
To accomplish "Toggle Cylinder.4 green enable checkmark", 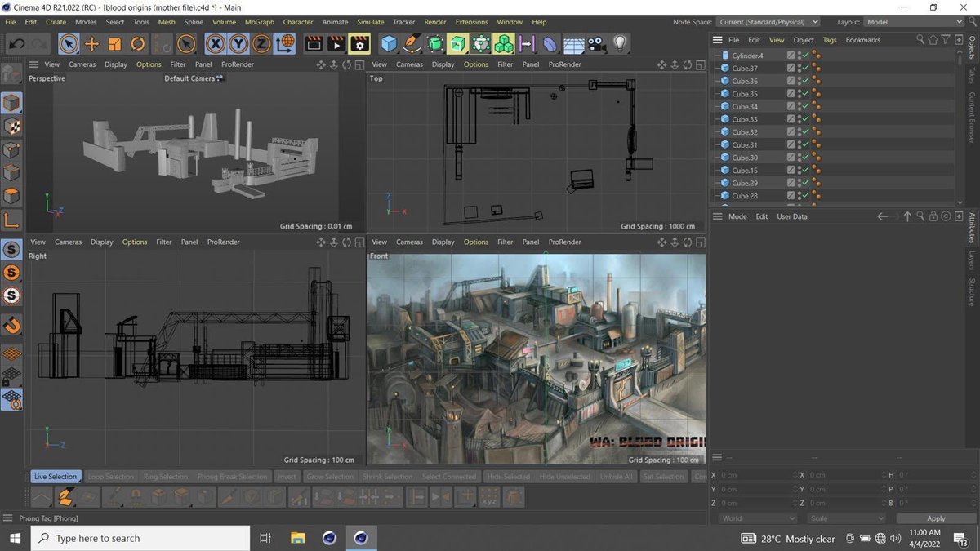I will click(804, 56).
